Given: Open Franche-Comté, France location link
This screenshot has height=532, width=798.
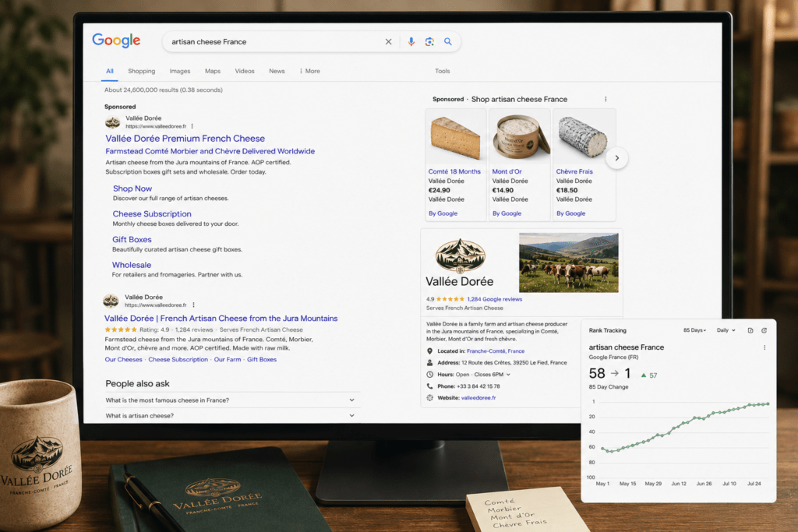Looking at the screenshot, I should [x=496, y=351].
